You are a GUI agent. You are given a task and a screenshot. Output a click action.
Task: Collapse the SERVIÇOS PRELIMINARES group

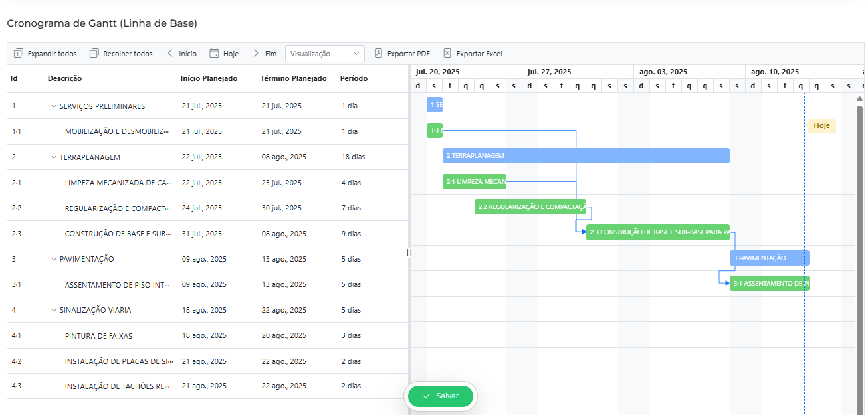coord(54,106)
